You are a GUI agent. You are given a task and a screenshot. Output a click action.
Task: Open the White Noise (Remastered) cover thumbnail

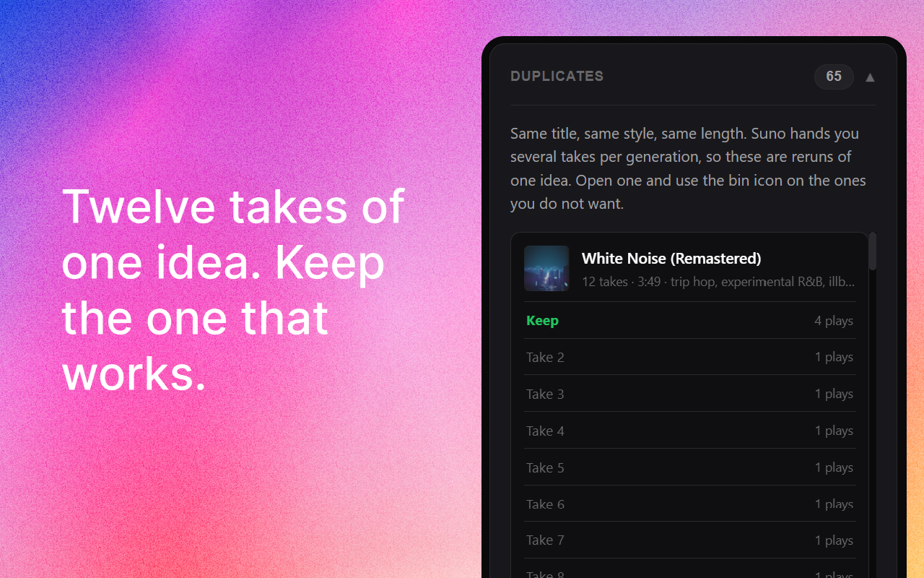point(546,269)
